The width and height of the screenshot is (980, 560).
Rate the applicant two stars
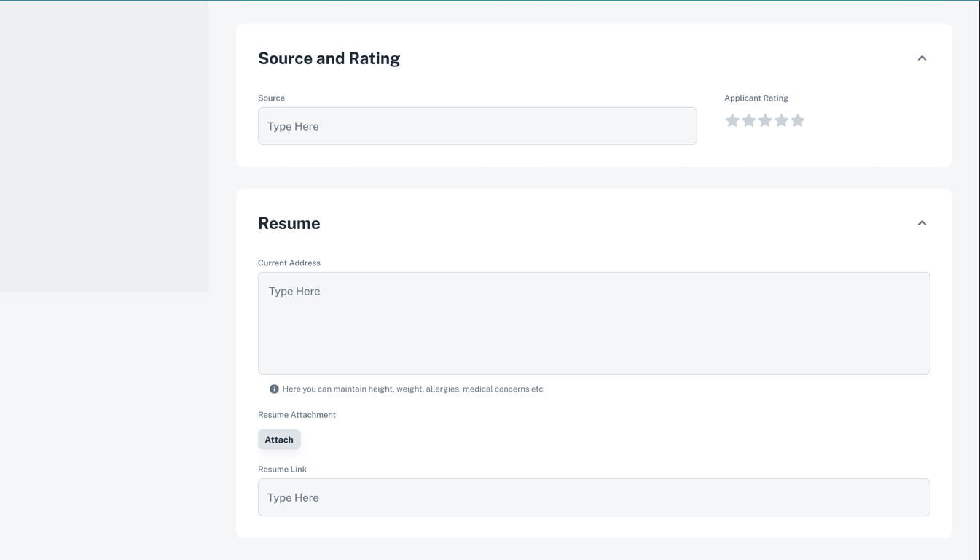pyautogui.click(x=749, y=121)
